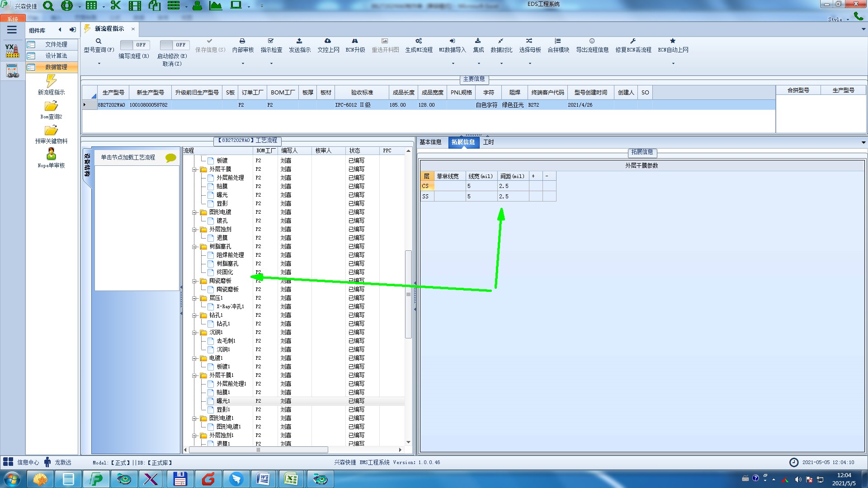Screen dimensions: 868x488
Task: Open the dropdown under 内部审核
Action: (x=243, y=64)
